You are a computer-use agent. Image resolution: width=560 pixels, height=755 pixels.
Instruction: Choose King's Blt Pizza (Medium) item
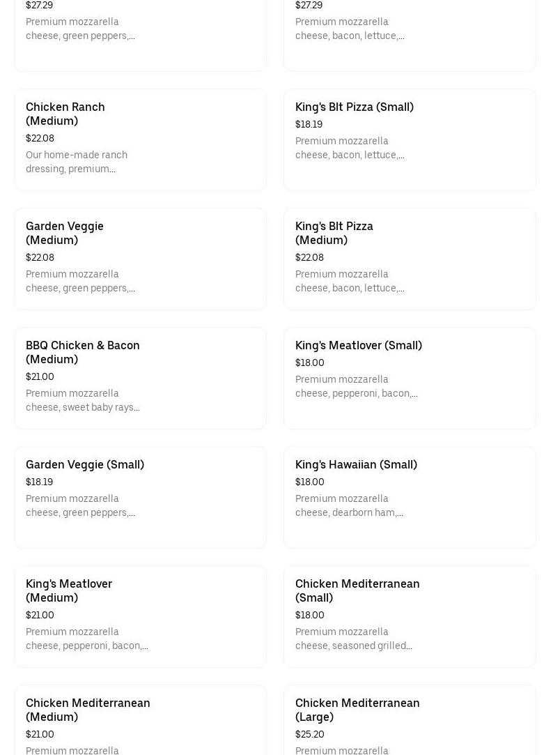tap(410, 259)
